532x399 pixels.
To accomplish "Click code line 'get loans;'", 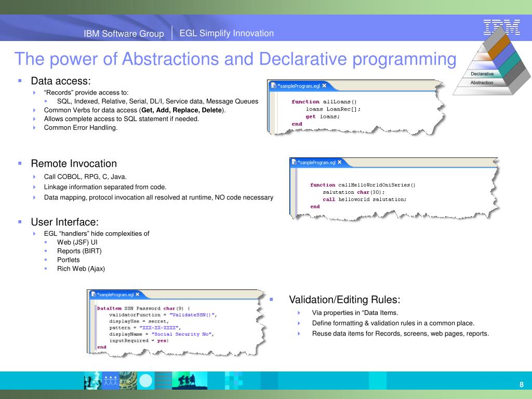I will pyautogui.click(x=323, y=117).
